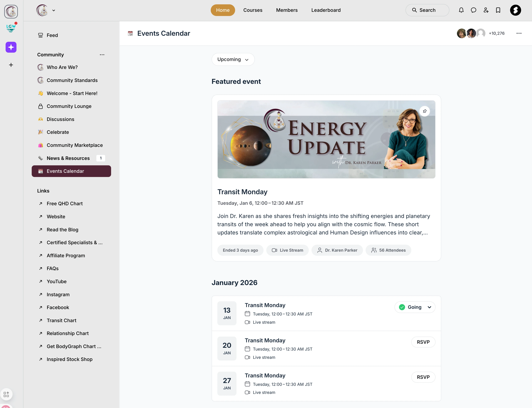The image size is (532, 408).
Task: Open the bookmarks icon
Action: (498, 10)
